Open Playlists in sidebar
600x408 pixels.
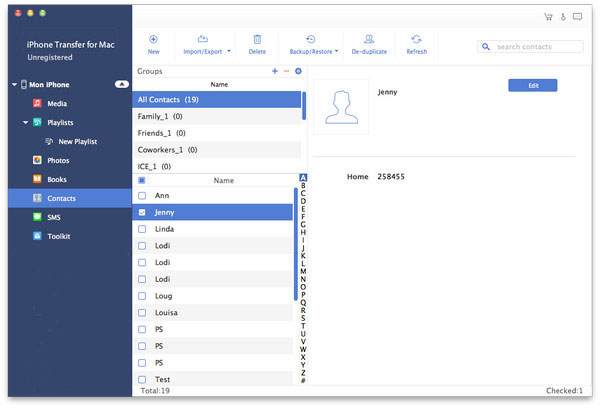[x=60, y=122]
